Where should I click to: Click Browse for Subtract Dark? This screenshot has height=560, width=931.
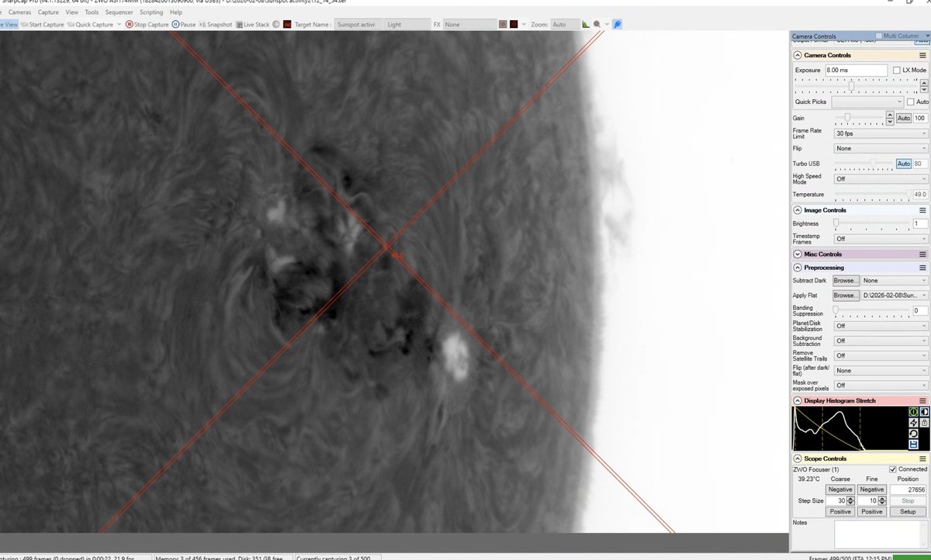846,281
